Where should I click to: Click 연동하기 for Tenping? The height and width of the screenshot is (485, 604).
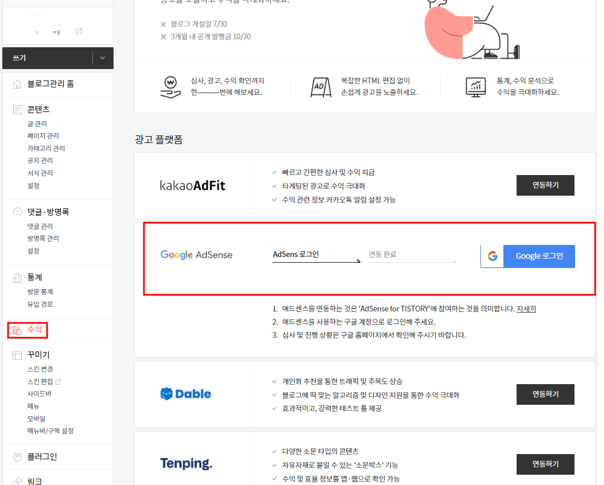[x=545, y=464]
